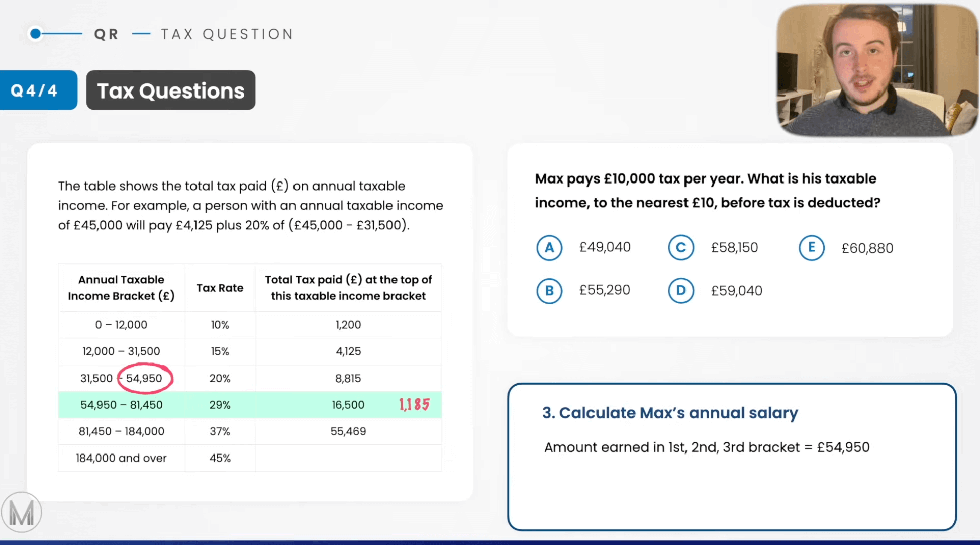
Task: Choose answer option E circle
Action: point(811,248)
